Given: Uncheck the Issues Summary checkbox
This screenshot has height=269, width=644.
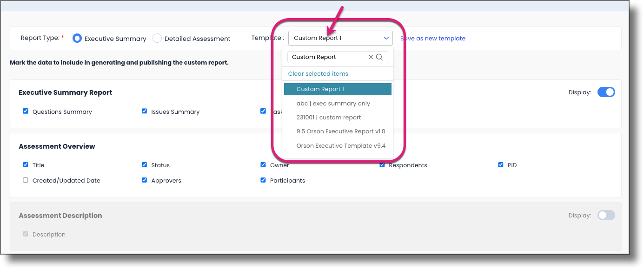Looking at the screenshot, I should (145, 111).
